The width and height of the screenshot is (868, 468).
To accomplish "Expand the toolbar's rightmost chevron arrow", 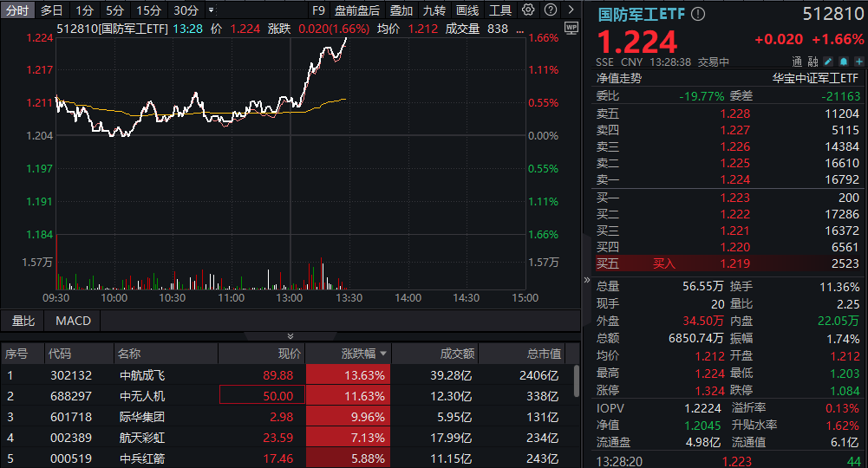I will pyautogui.click(x=571, y=10).
